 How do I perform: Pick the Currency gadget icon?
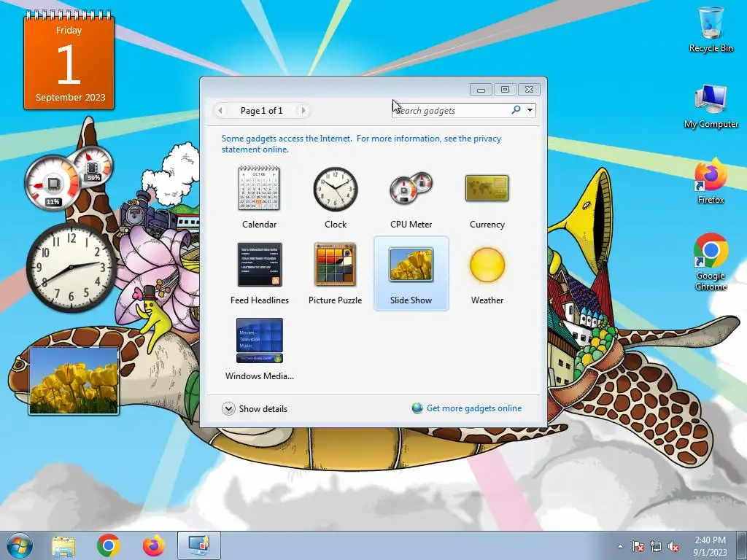coord(487,188)
